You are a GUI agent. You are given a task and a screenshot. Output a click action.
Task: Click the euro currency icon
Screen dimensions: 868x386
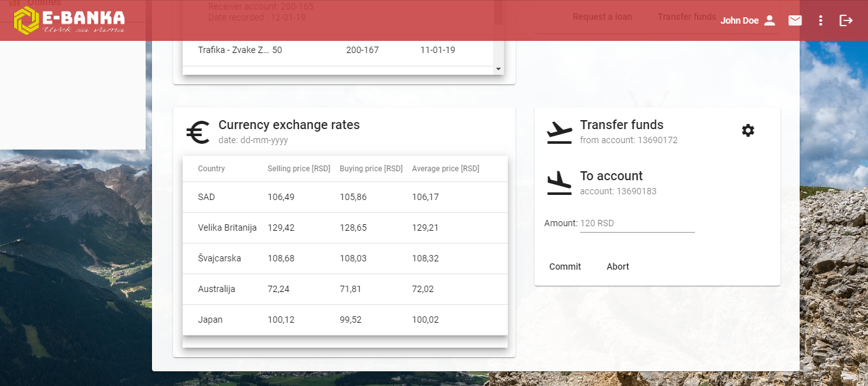click(197, 132)
